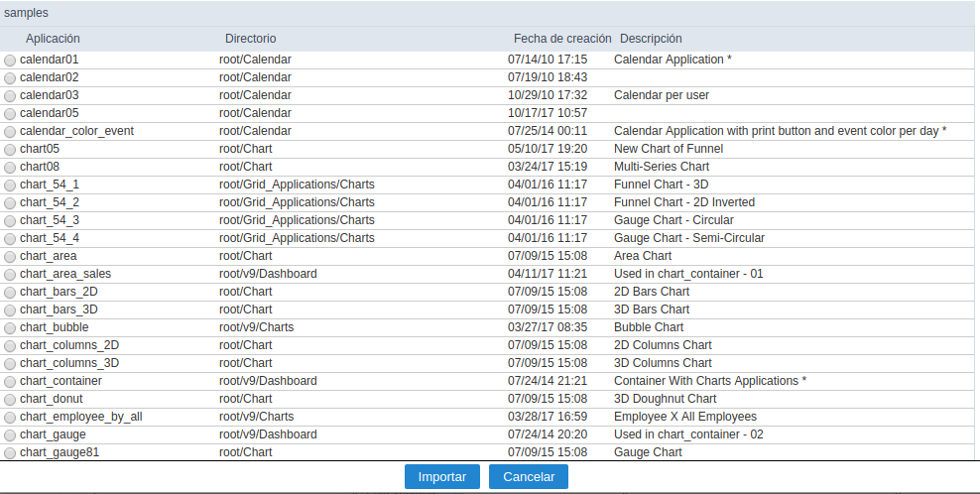Image resolution: width=980 pixels, height=494 pixels.
Task: Select the chart_bubble radio button
Action: [x=10, y=328]
